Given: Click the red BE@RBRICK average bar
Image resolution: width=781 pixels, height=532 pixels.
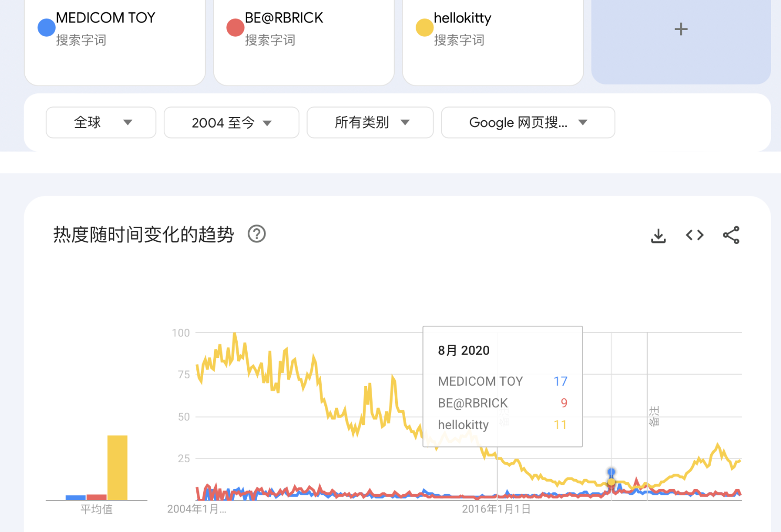Looking at the screenshot, I should [x=97, y=497].
